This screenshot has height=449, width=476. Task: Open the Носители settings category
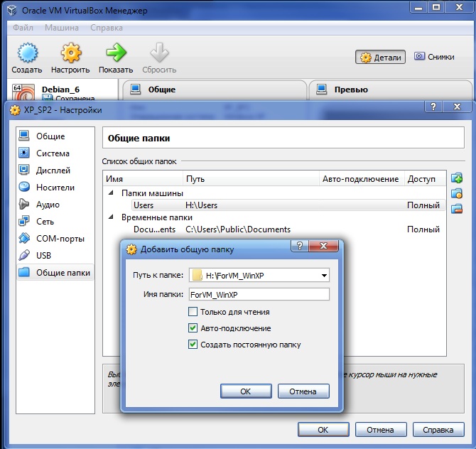pyautogui.click(x=55, y=188)
